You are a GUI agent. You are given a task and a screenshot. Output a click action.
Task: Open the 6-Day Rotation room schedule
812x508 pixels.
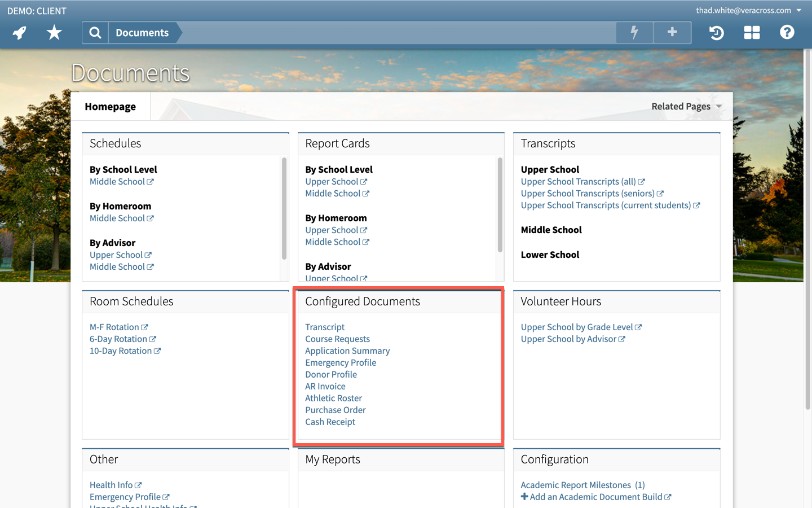pyautogui.click(x=118, y=339)
